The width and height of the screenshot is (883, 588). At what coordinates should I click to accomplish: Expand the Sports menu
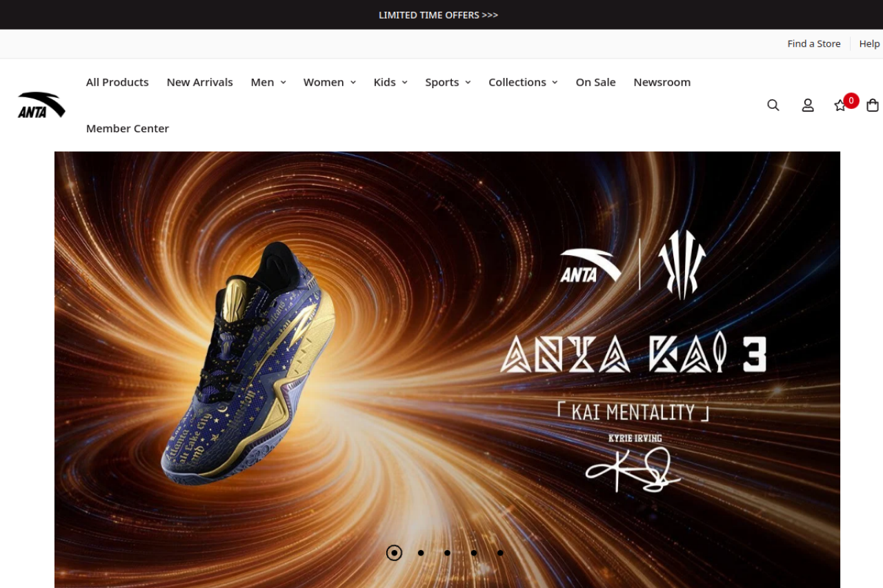pyautogui.click(x=448, y=82)
